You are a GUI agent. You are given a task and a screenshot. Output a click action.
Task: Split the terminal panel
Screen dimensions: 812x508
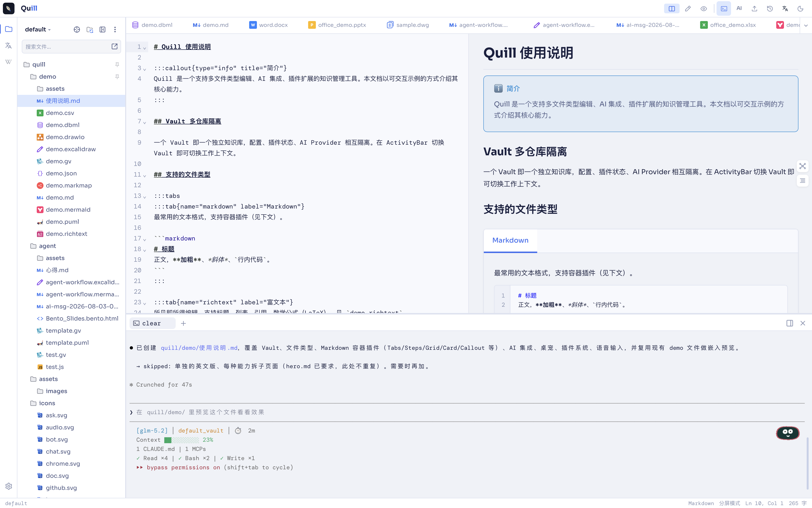click(790, 323)
